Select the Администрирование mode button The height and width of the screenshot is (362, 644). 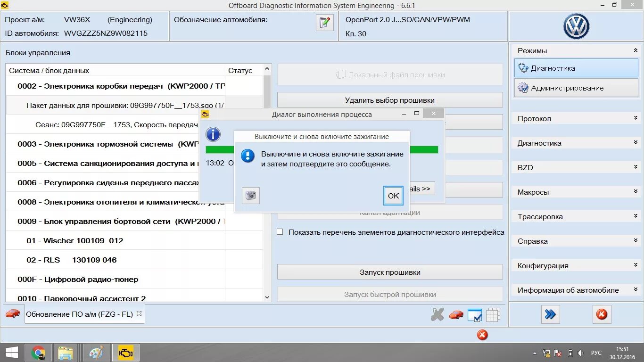tap(576, 88)
